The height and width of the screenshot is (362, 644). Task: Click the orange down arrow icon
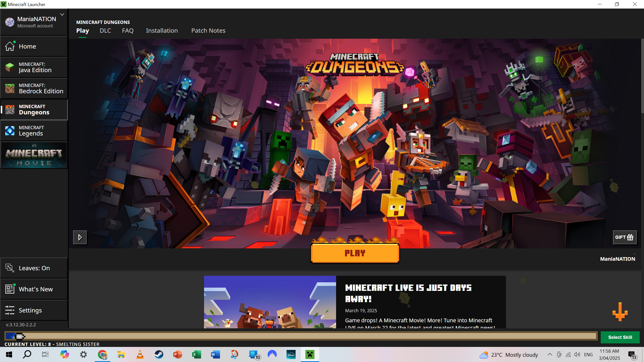point(620,312)
